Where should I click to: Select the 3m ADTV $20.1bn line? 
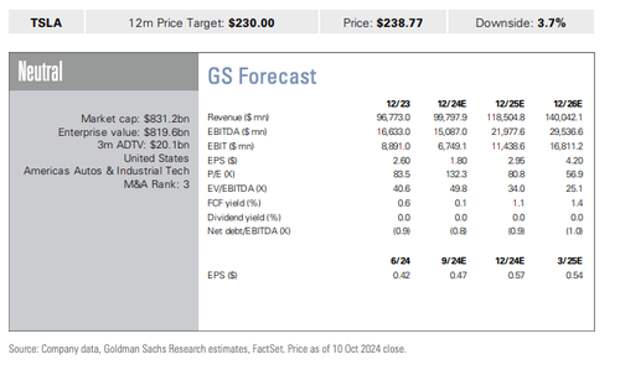click(x=144, y=145)
